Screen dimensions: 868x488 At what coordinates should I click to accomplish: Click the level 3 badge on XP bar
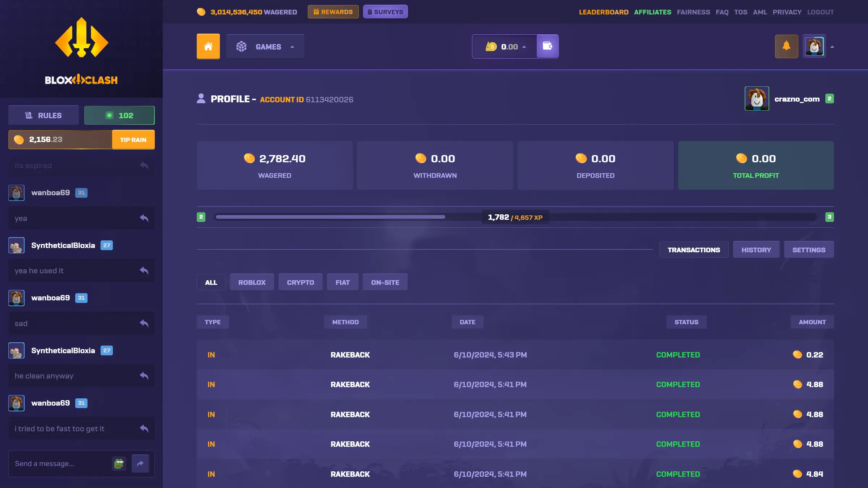pos(830,217)
